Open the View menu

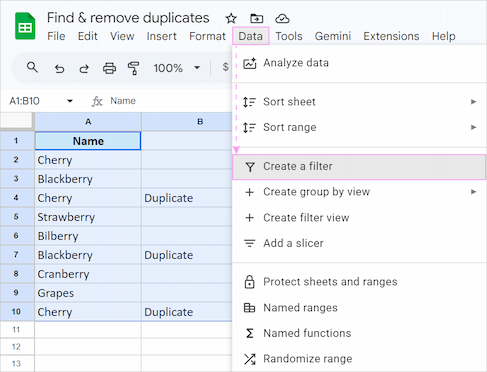[x=122, y=36]
